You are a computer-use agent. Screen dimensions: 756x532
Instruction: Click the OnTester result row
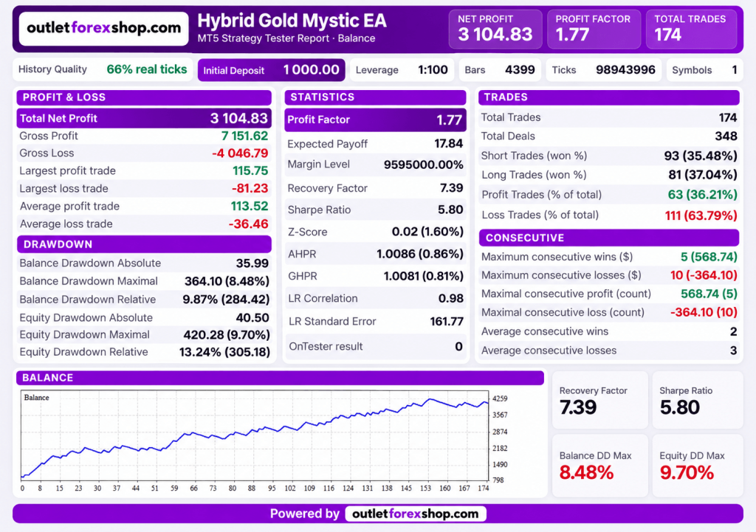pyautogui.click(x=376, y=347)
